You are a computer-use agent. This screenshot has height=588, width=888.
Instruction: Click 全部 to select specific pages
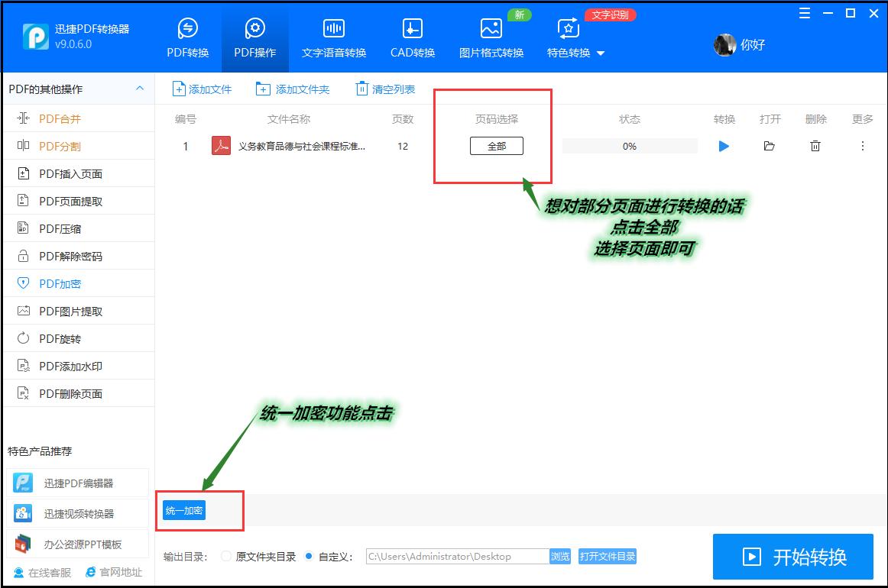click(496, 145)
